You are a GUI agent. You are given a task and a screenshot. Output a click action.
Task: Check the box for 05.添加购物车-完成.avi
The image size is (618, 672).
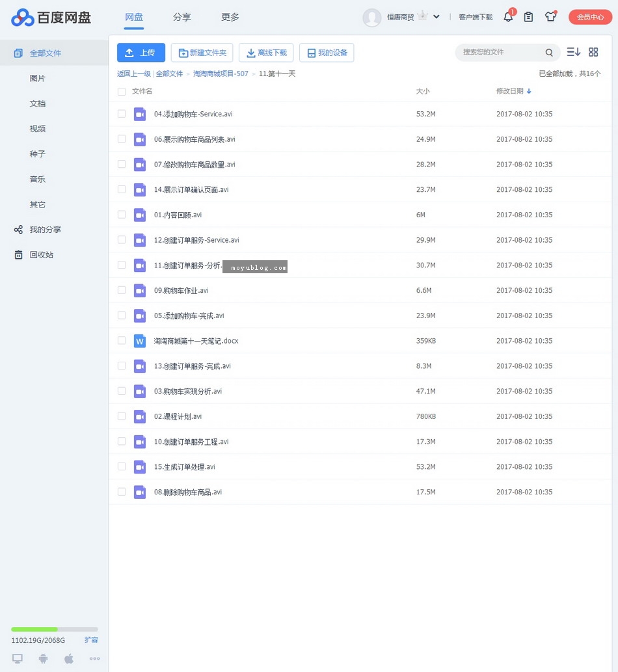tap(122, 316)
